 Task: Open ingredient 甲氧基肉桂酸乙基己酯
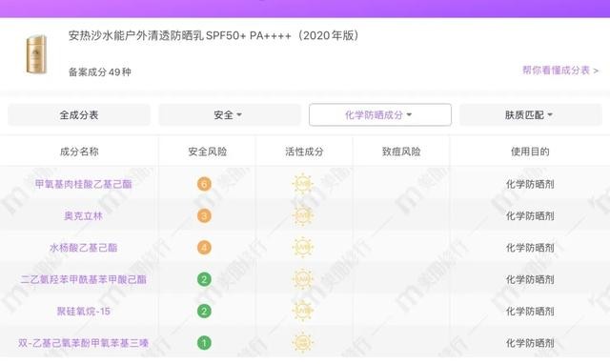coord(84,184)
